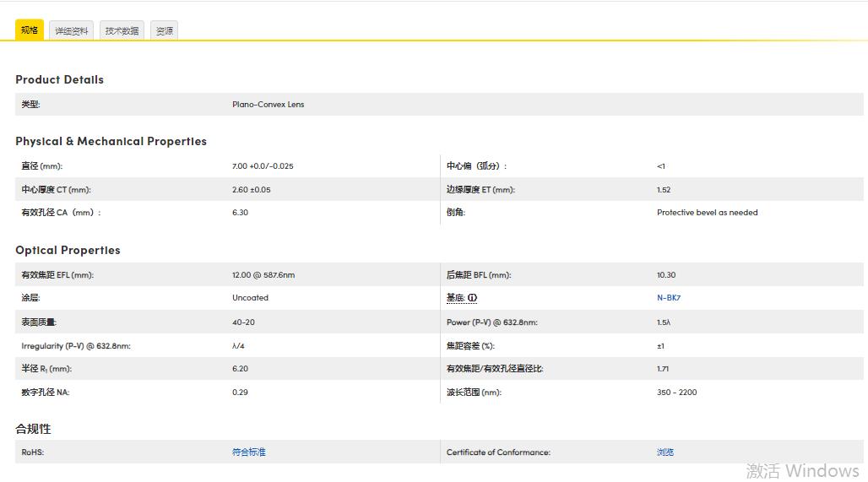Open the 详细资料 tab

pos(72,31)
